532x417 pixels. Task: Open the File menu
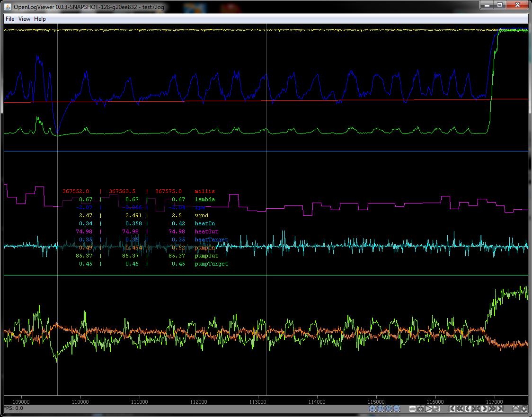pyautogui.click(x=10, y=19)
